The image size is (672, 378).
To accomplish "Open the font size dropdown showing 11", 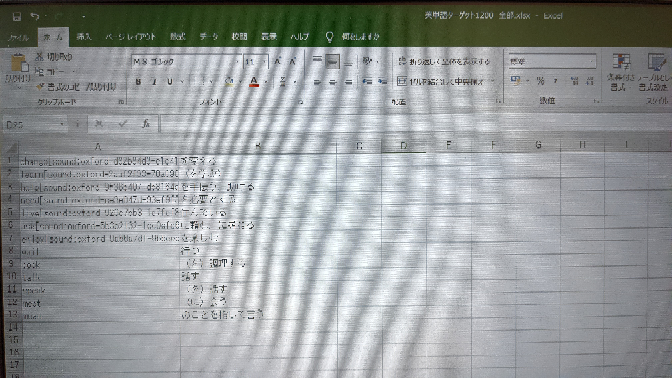I will pyautogui.click(x=264, y=62).
